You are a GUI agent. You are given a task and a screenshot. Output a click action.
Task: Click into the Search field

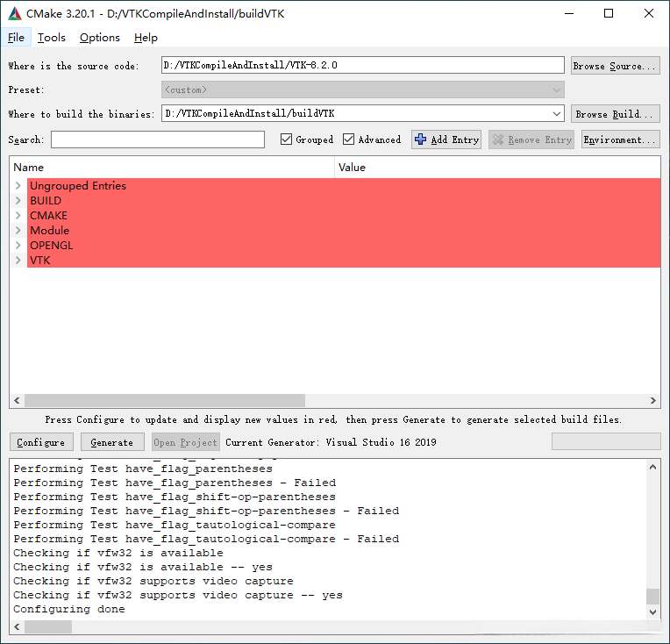pyautogui.click(x=158, y=140)
